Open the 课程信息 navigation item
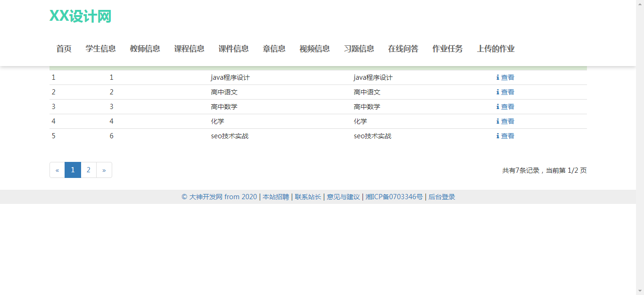The height and width of the screenshot is (295, 644). pos(189,49)
